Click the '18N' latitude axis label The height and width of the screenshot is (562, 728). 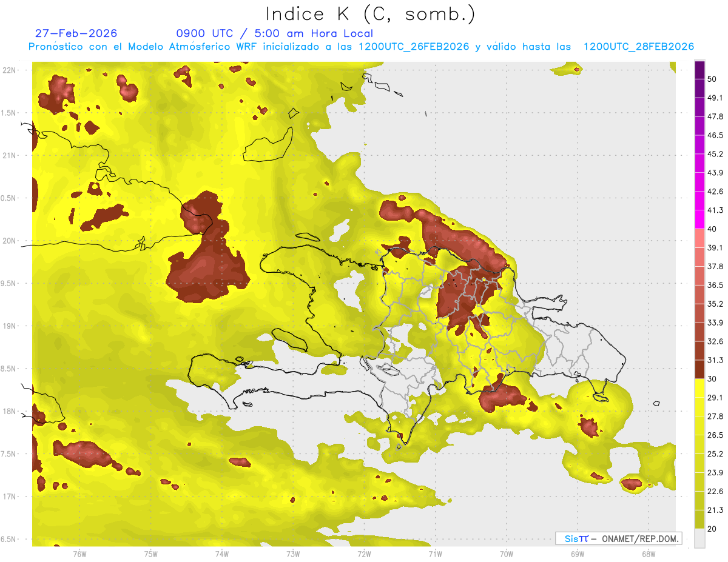[10, 412]
